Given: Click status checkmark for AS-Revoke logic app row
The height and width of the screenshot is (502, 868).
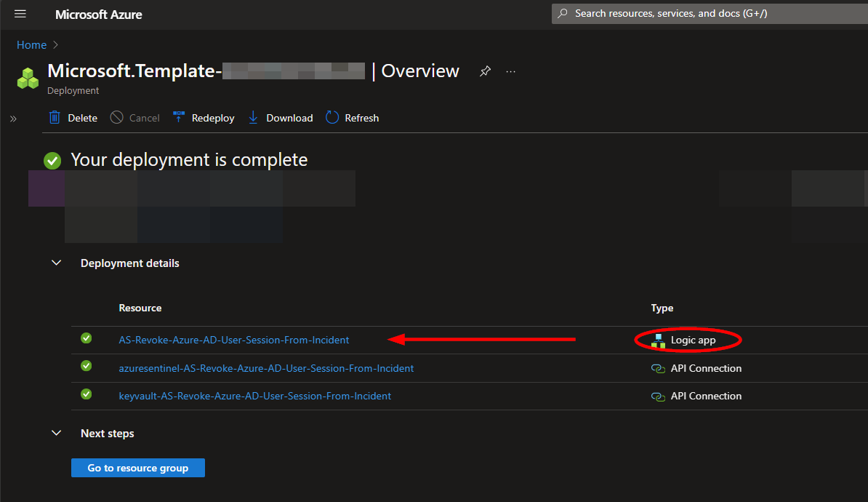Looking at the screenshot, I should coord(87,338).
